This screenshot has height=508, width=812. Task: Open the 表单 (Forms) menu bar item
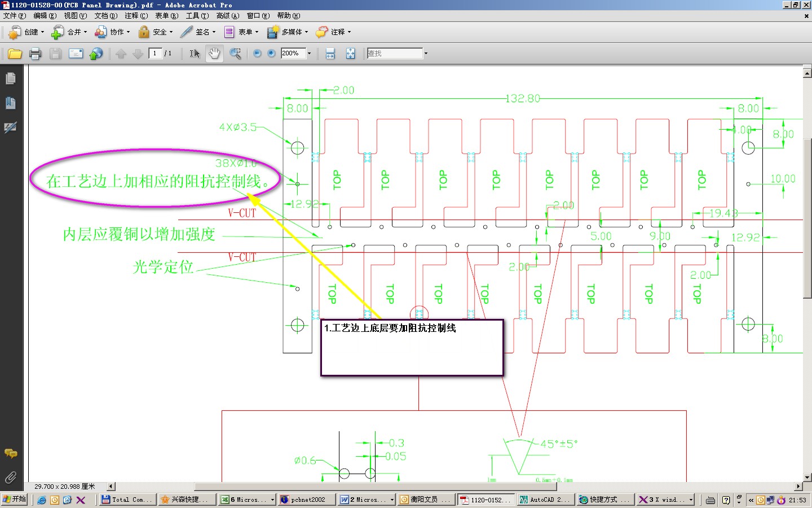click(167, 16)
